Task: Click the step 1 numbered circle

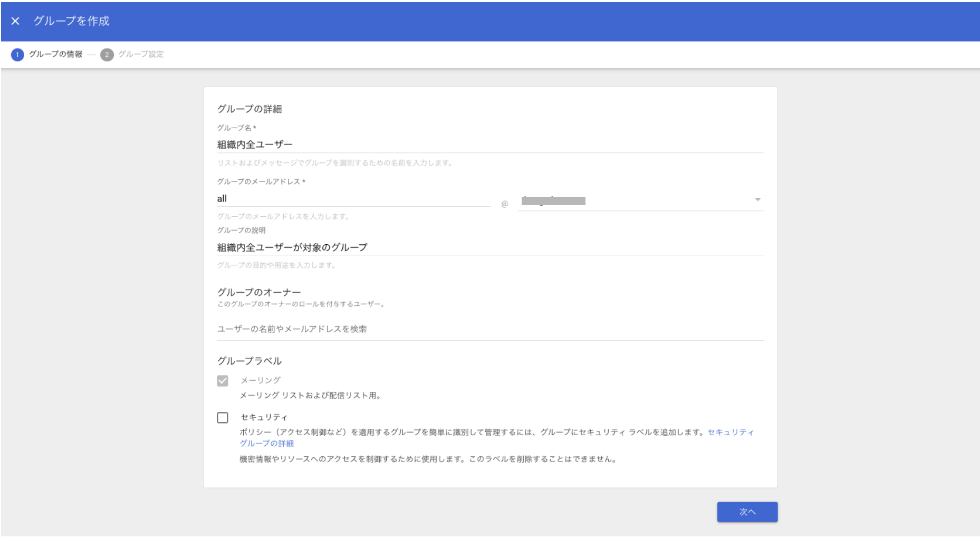Action: pyautogui.click(x=17, y=54)
